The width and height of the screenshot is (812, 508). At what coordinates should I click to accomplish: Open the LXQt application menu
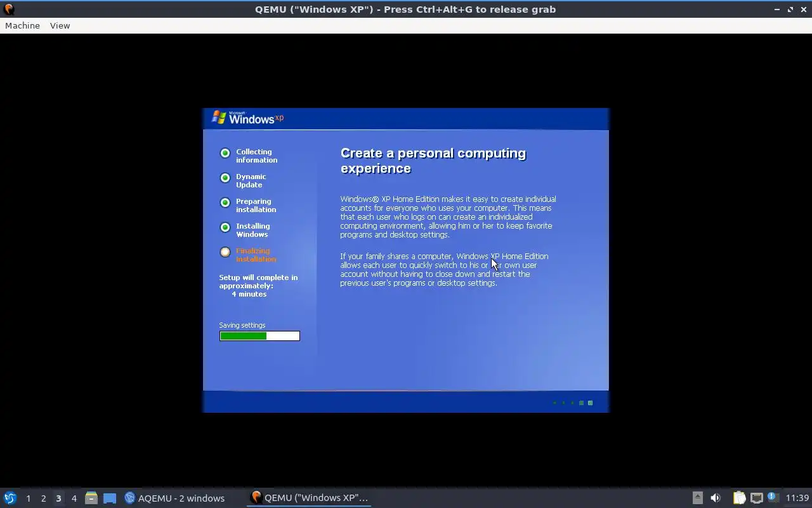click(10, 498)
